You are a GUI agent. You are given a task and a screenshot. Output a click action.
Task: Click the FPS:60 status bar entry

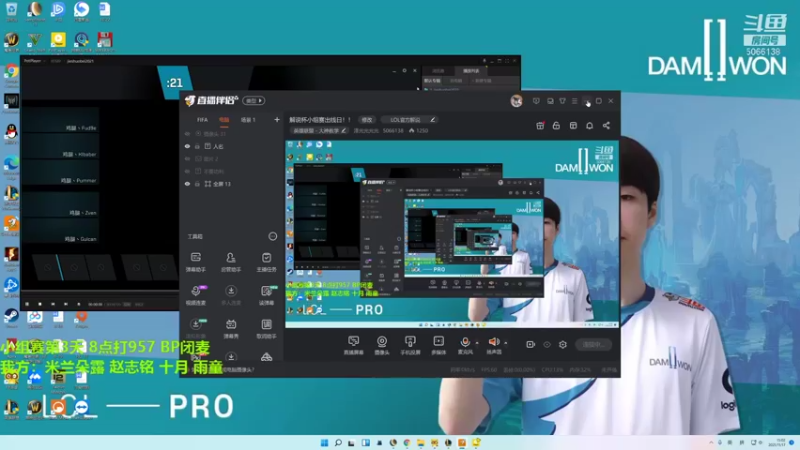coord(489,369)
